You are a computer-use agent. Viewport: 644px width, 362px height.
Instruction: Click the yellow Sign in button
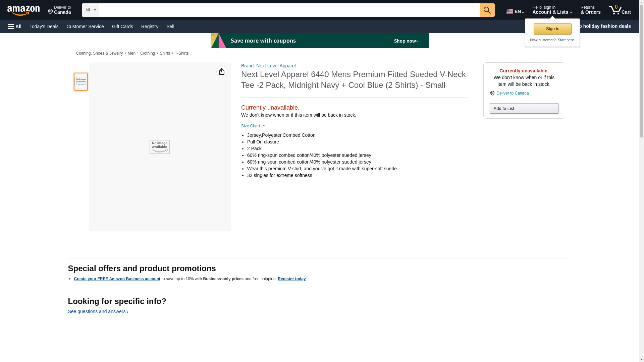552,29
